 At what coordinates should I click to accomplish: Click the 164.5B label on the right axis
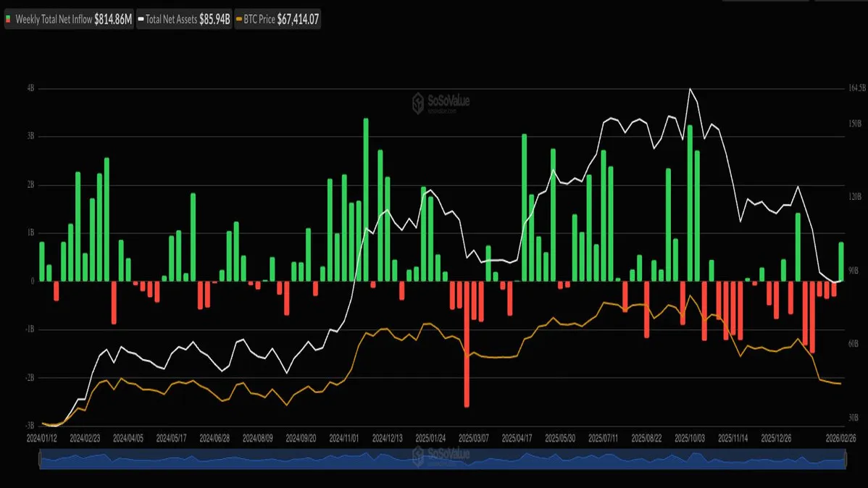[854, 88]
